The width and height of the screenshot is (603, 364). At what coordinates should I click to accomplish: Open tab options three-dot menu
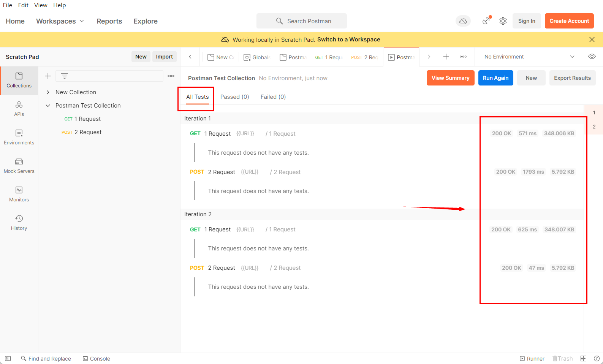pyautogui.click(x=463, y=57)
